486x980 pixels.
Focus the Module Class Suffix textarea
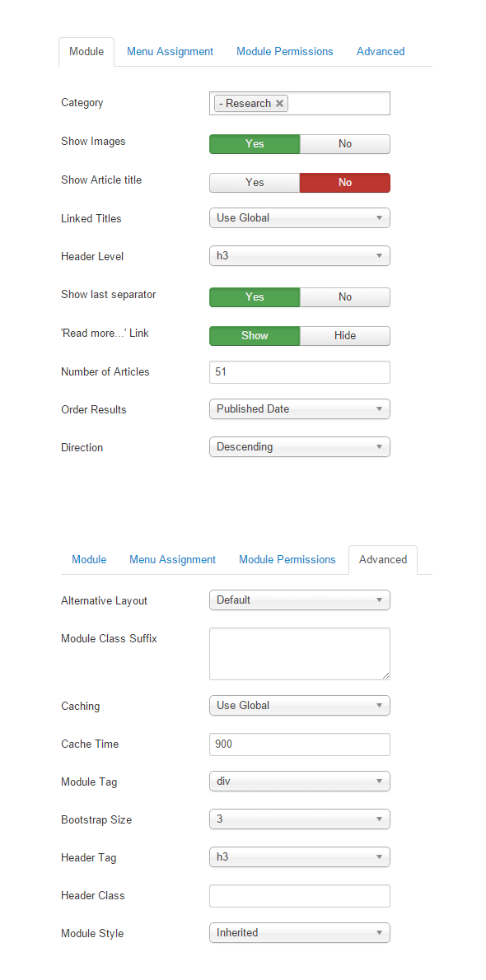(300, 654)
